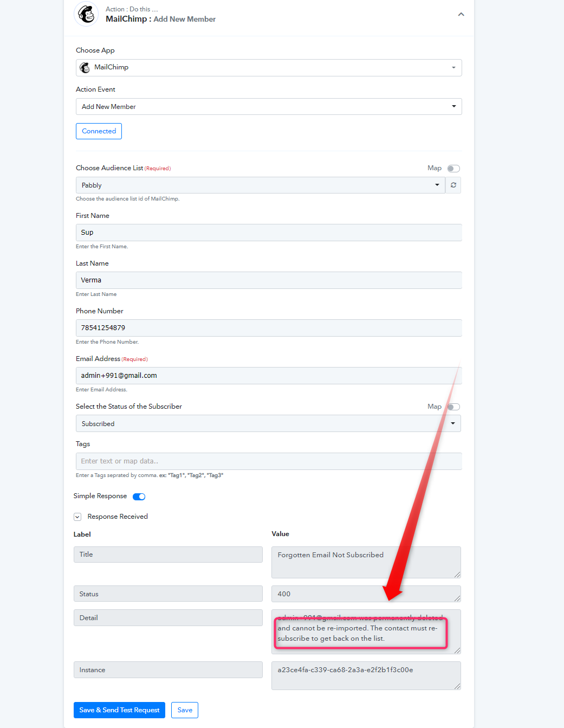Screen dimensions: 564x728
Task: Click the Connected button
Action: (99, 131)
